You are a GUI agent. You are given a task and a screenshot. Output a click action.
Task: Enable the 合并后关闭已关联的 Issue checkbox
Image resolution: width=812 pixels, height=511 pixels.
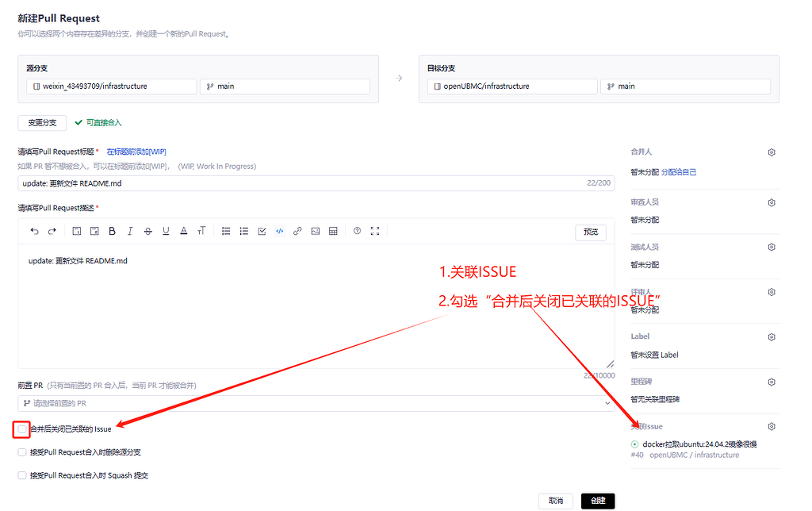pyautogui.click(x=21, y=428)
